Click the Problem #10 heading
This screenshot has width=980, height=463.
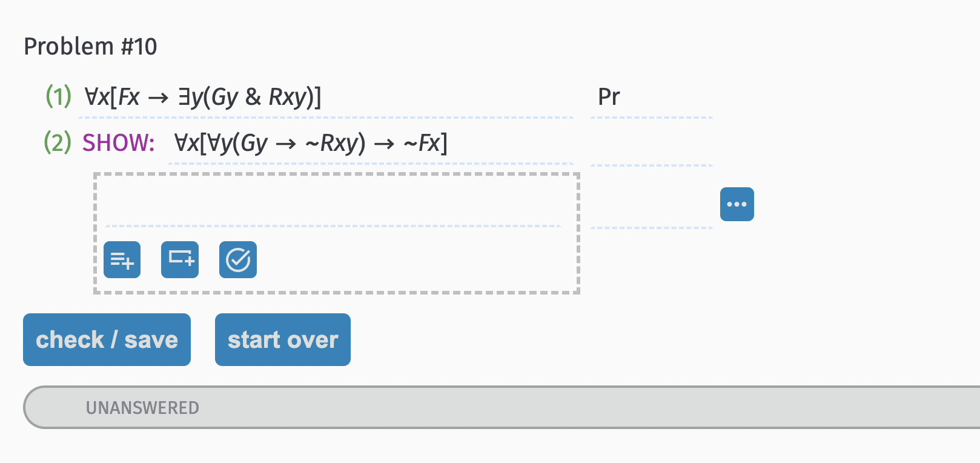point(90,45)
